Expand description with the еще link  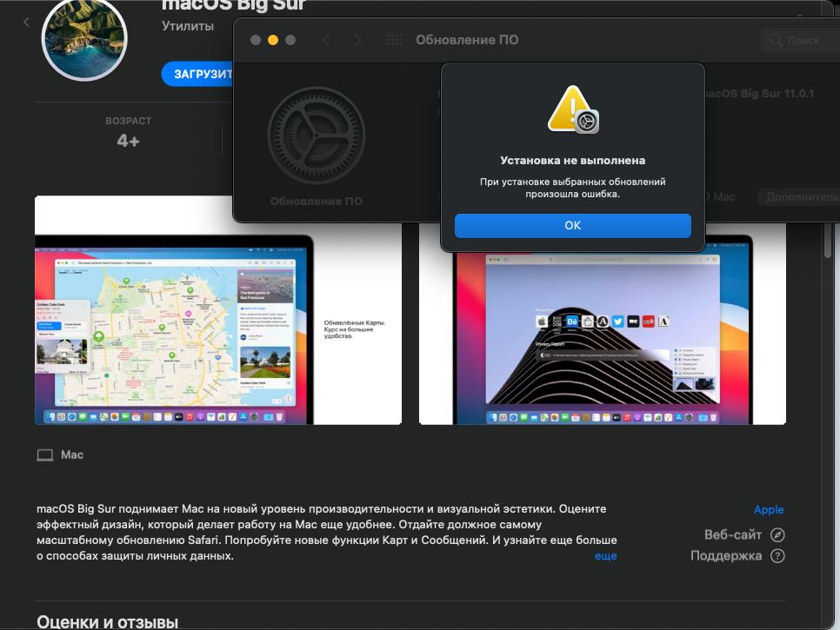pyautogui.click(x=605, y=556)
